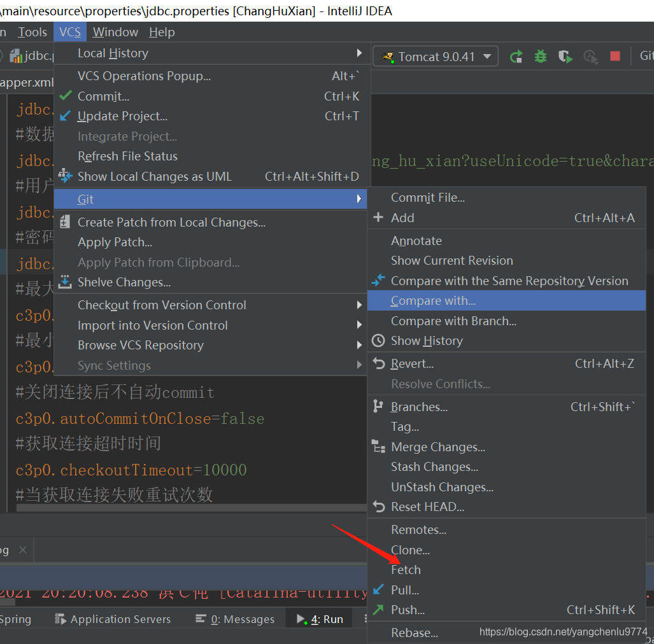Select Show History with clock icon
The image size is (654, 644).
507,341
